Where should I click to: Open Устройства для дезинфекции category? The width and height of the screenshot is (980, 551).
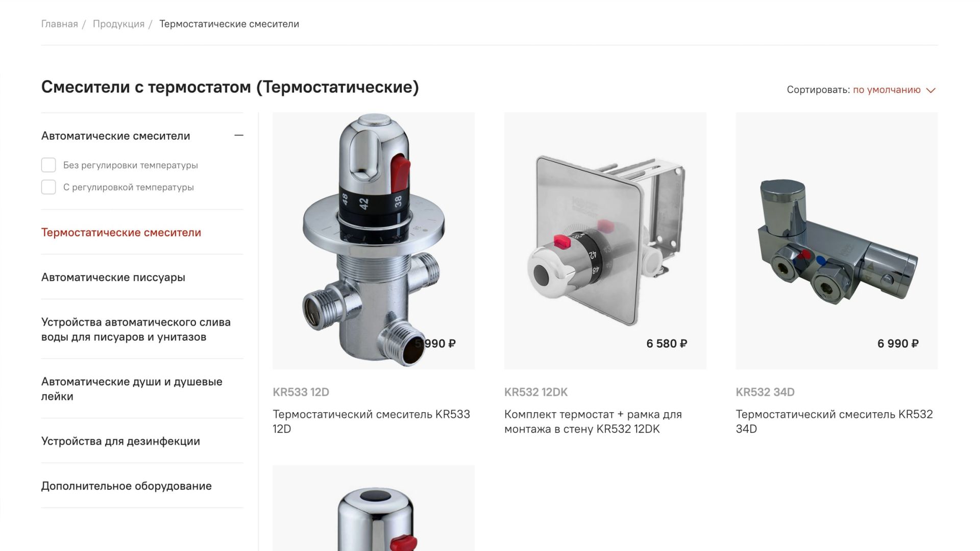pyautogui.click(x=120, y=441)
